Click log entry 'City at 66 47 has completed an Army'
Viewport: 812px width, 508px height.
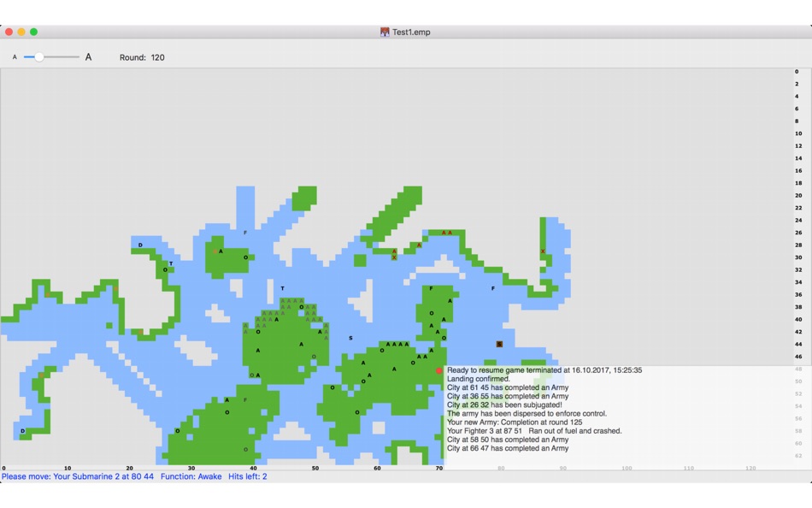tap(508, 448)
